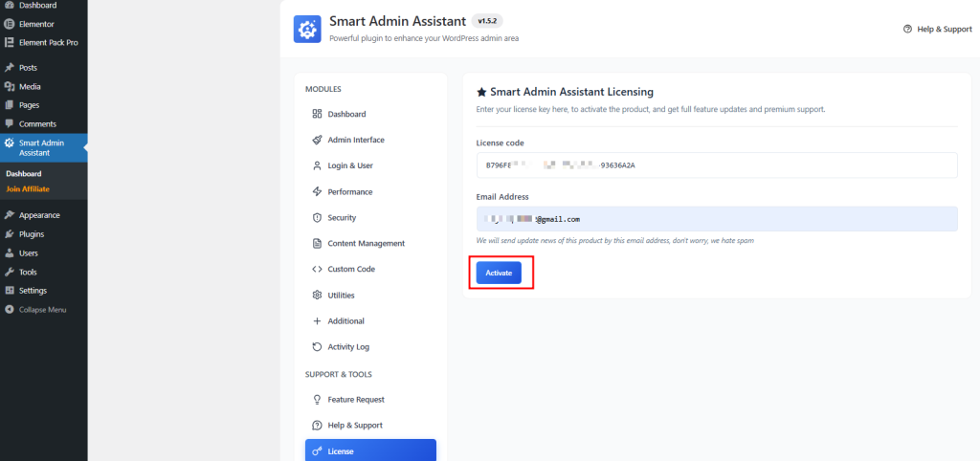Screen dimensions: 980x461
Task: Click the Dashboard grid icon in Modules
Action: coord(317,114)
